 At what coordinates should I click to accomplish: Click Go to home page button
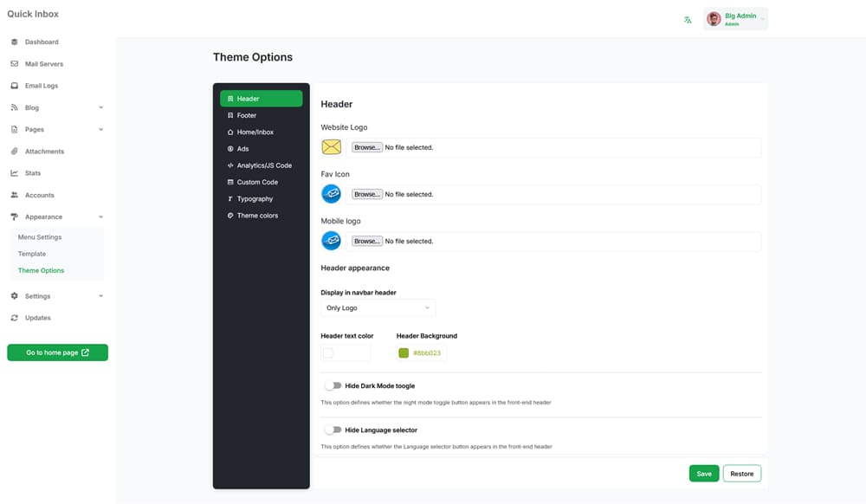point(57,352)
